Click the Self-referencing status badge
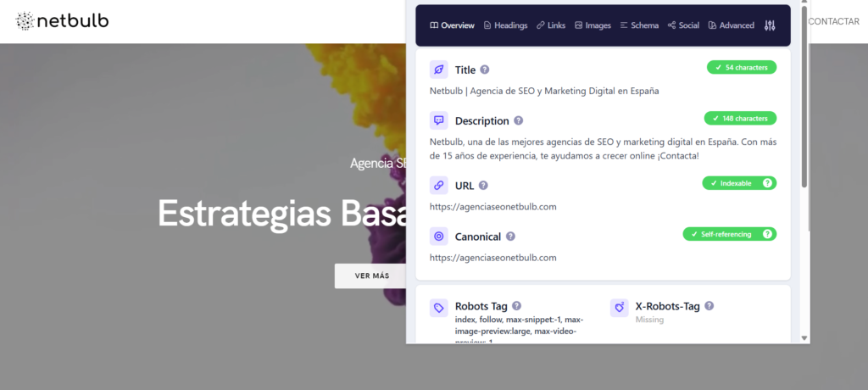This screenshot has width=868, height=390. (x=730, y=234)
